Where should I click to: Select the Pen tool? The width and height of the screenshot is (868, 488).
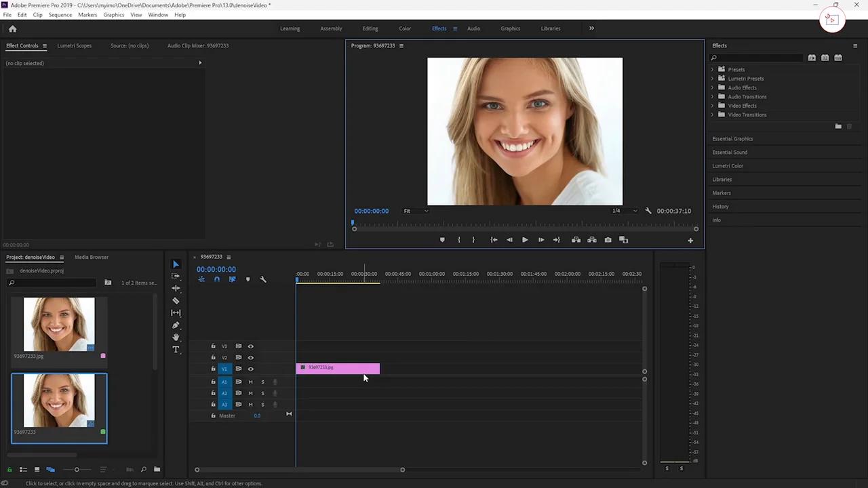176,325
